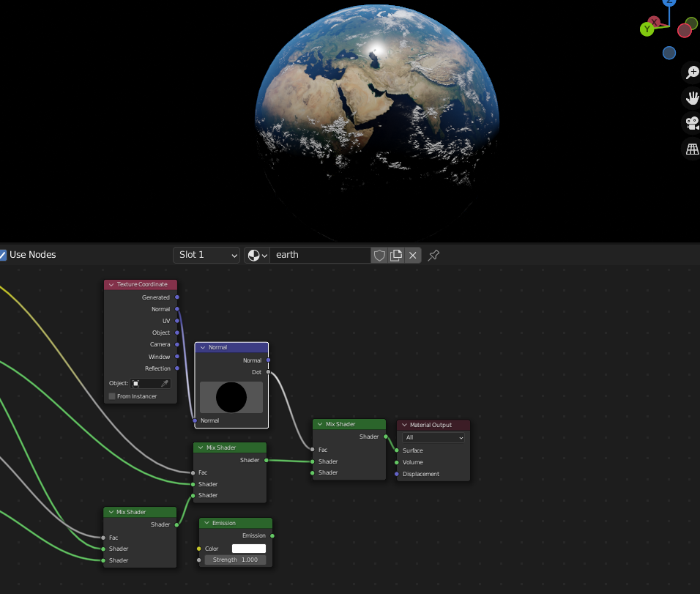This screenshot has height=594, width=700.
Task: Click the earth material name field
Action: tap(320, 255)
